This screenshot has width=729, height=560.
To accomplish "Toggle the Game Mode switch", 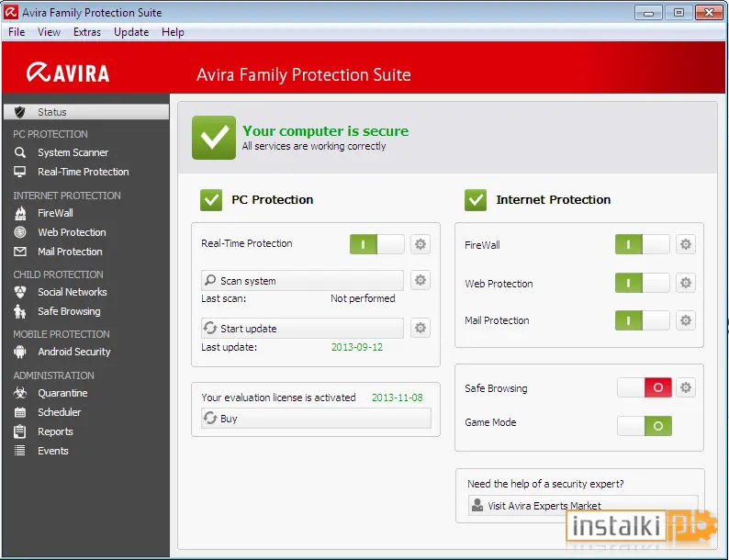I will point(645,426).
